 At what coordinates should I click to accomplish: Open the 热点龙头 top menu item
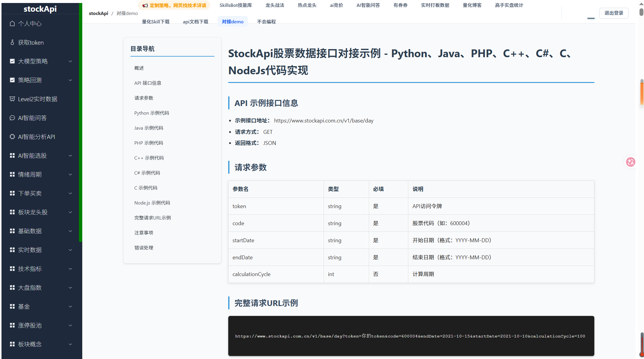coord(307,5)
